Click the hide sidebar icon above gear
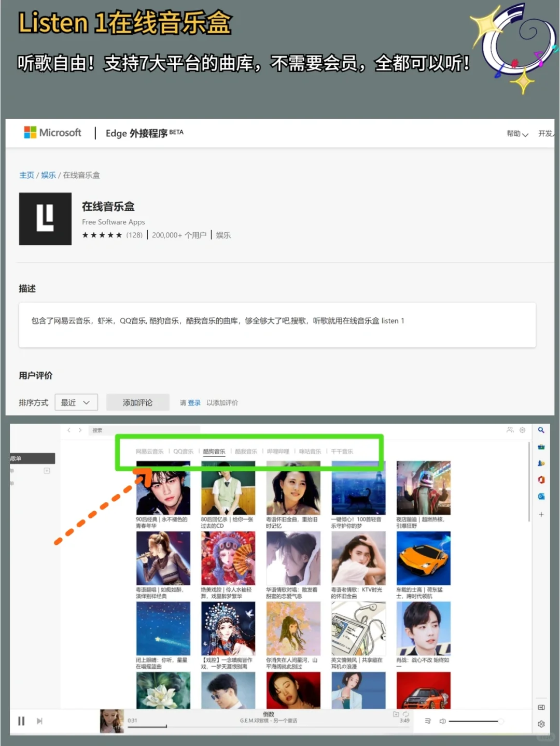560x746 pixels. (541, 707)
